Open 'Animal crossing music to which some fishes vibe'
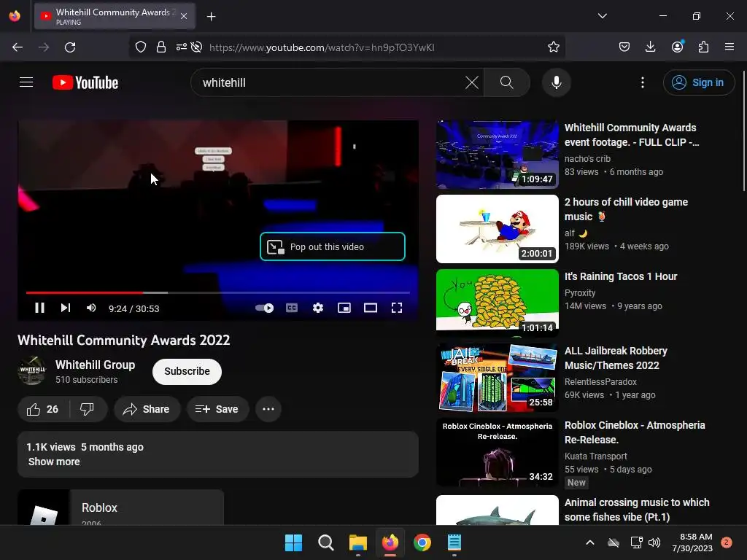 pyautogui.click(x=637, y=510)
